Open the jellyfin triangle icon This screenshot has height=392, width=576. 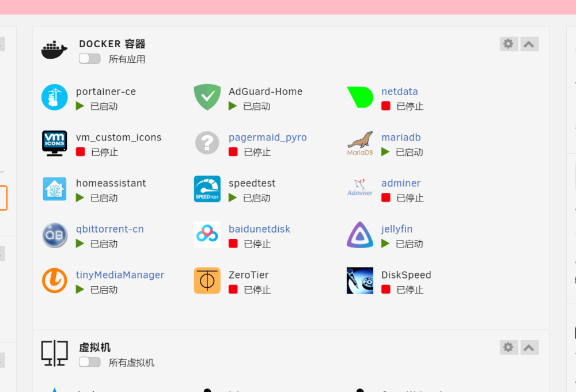tap(360, 235)
